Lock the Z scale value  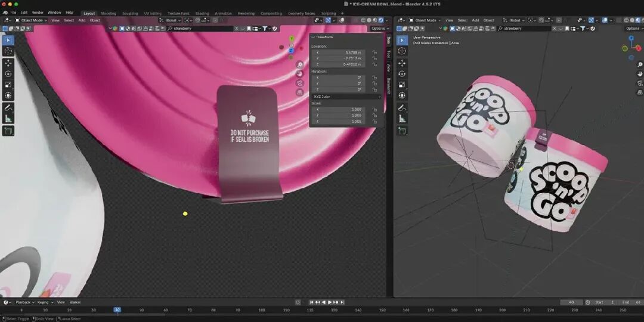pos(374,122)
